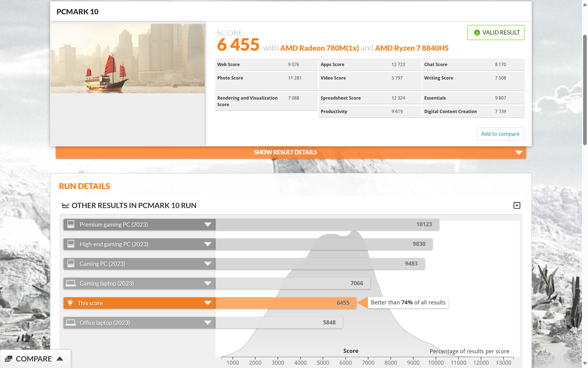Click the laptop icon for Office laptop (2023)

pos(71,322)
